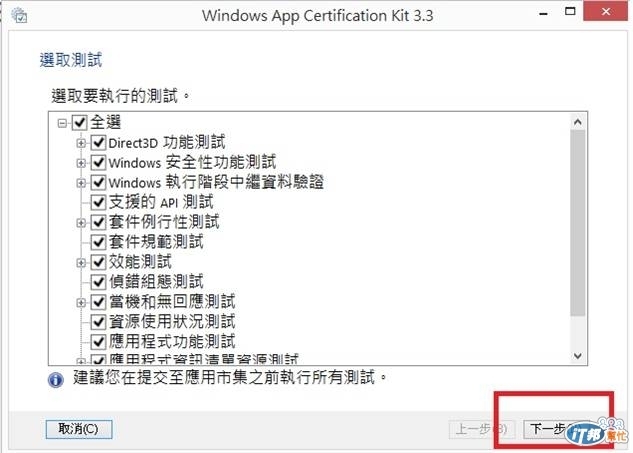Close the Certification Kit window

coord(606,11)
